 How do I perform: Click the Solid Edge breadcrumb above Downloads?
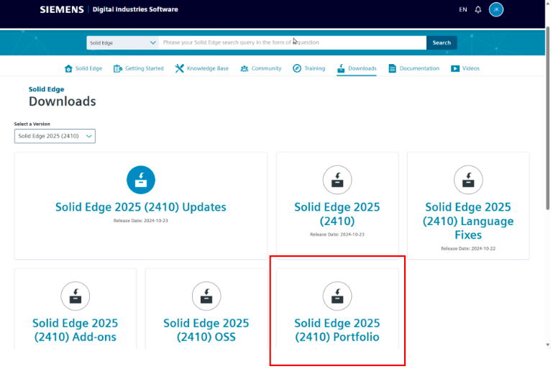[x=46, y=89]
